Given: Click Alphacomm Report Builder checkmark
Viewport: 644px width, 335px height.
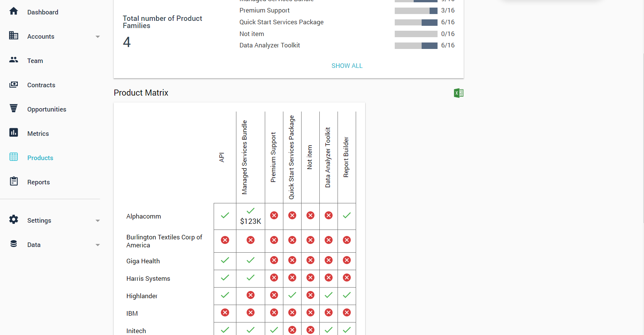Looking at the screenshot, I should [347, 215].
